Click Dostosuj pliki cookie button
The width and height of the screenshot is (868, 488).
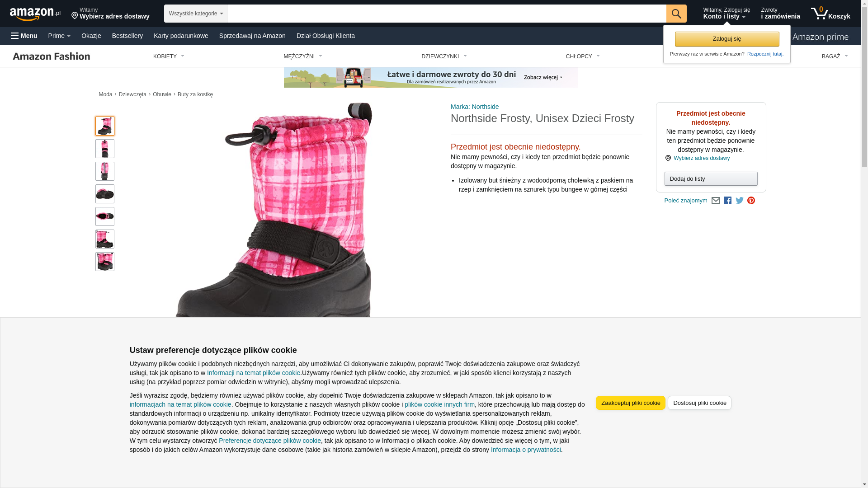[699, 403]
